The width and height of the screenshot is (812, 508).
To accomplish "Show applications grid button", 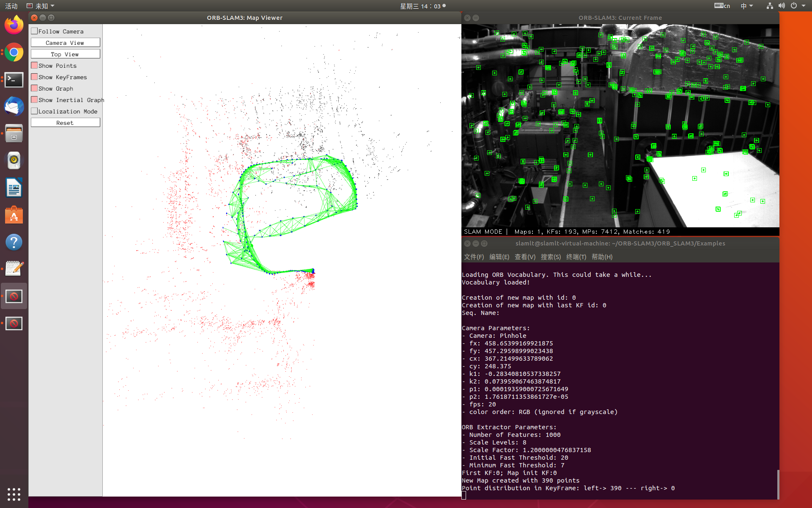I will (x=14, y=494).
